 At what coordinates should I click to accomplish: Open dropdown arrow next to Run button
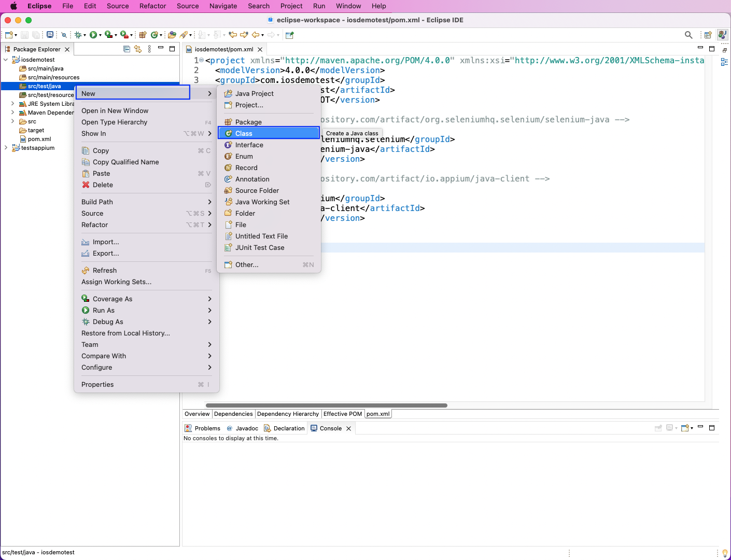[x=100, y=35]
